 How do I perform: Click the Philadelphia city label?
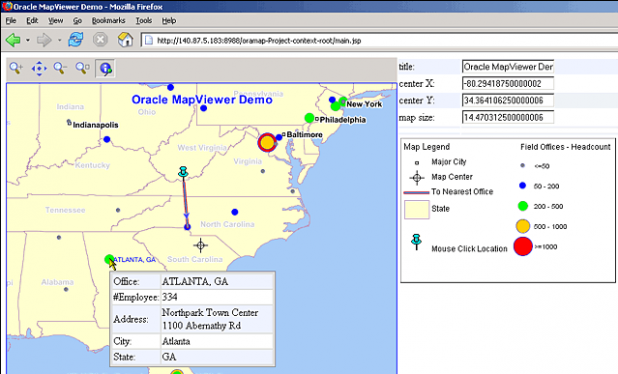tap(343, 119)
